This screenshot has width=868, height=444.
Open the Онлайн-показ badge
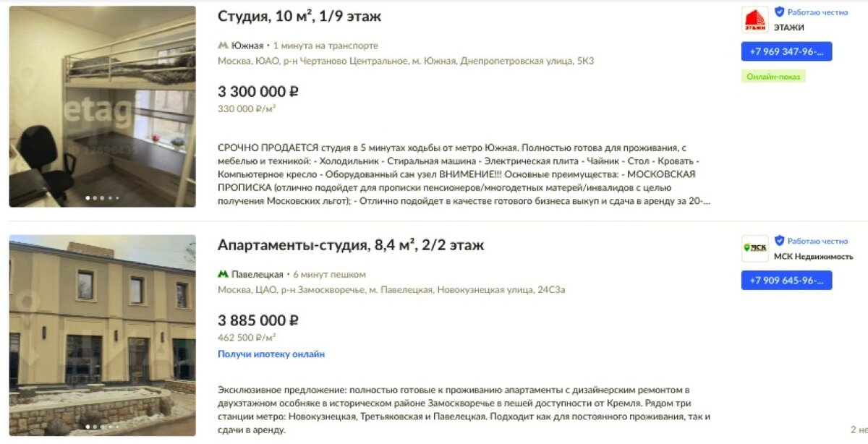773,77
